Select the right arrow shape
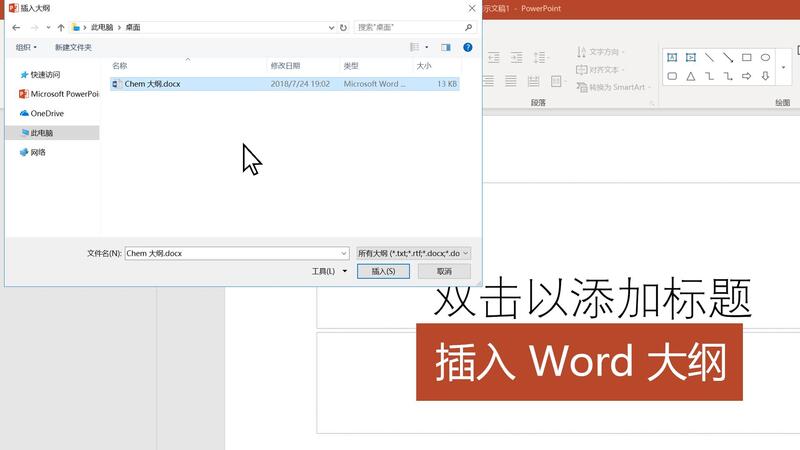Image resolution: width=800 pixels, height=450 pixels. click(x=746, y=76)
